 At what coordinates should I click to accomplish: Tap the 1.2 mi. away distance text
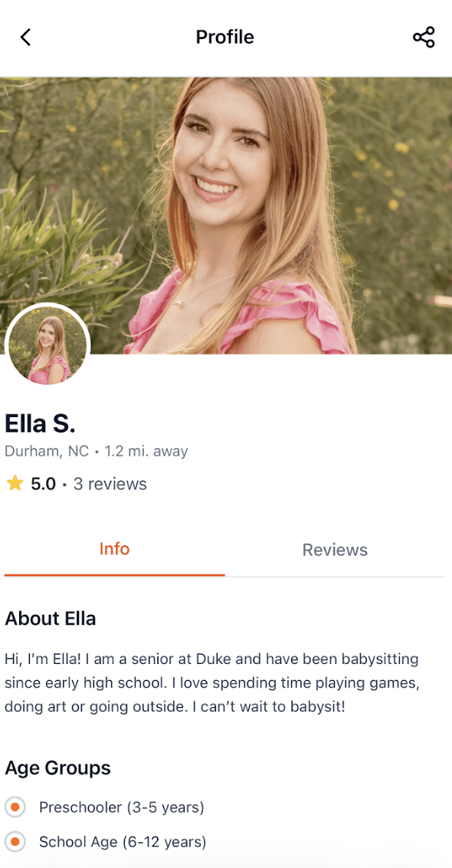146,451
